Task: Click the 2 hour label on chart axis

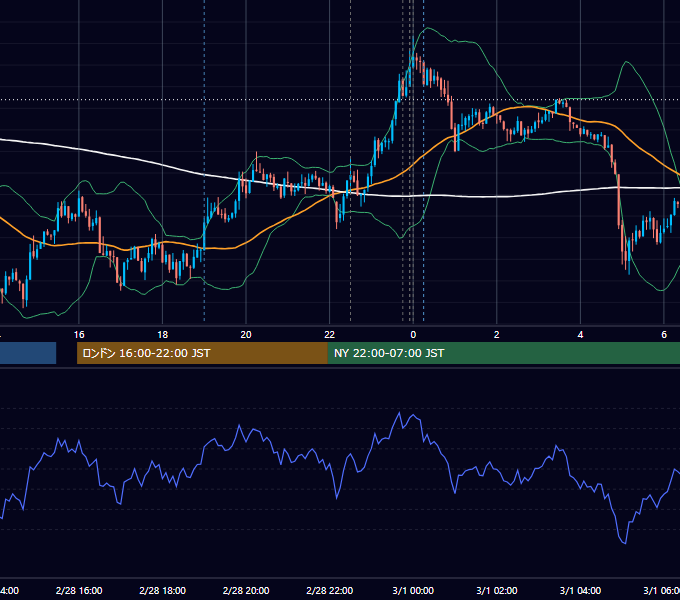Action: pos(497,335)
